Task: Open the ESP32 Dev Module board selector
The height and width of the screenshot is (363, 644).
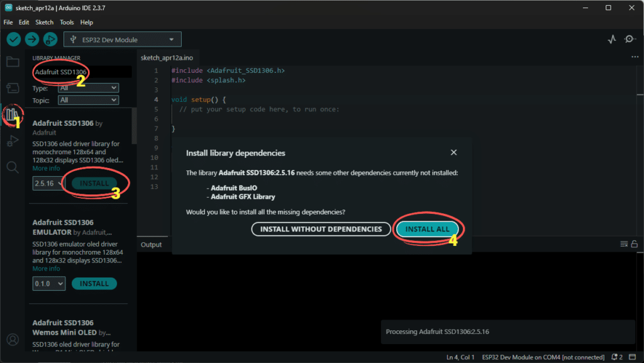Action: pos(123,40)
